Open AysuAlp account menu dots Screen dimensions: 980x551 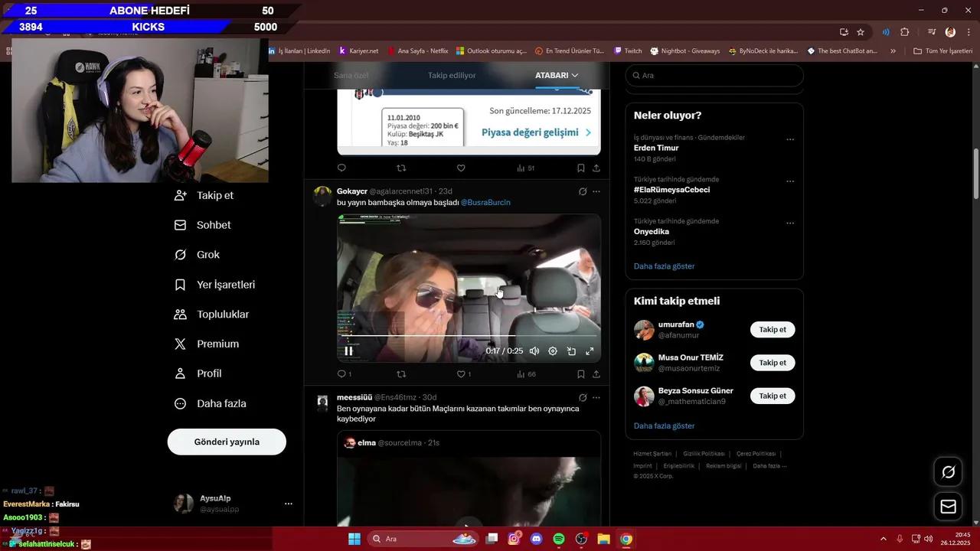289,504
